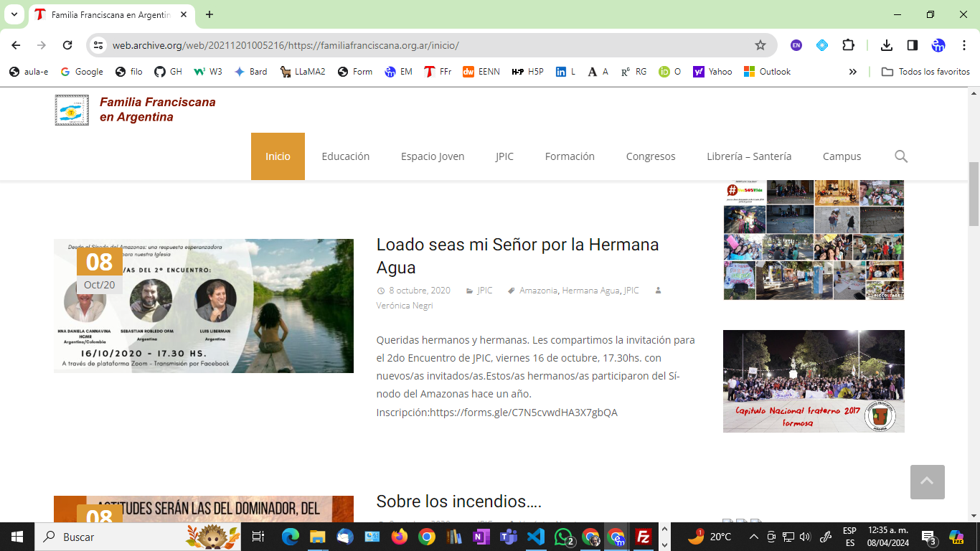980x551 pixels.
Task: Reload the page with the refresh icon
Action: 67,45
